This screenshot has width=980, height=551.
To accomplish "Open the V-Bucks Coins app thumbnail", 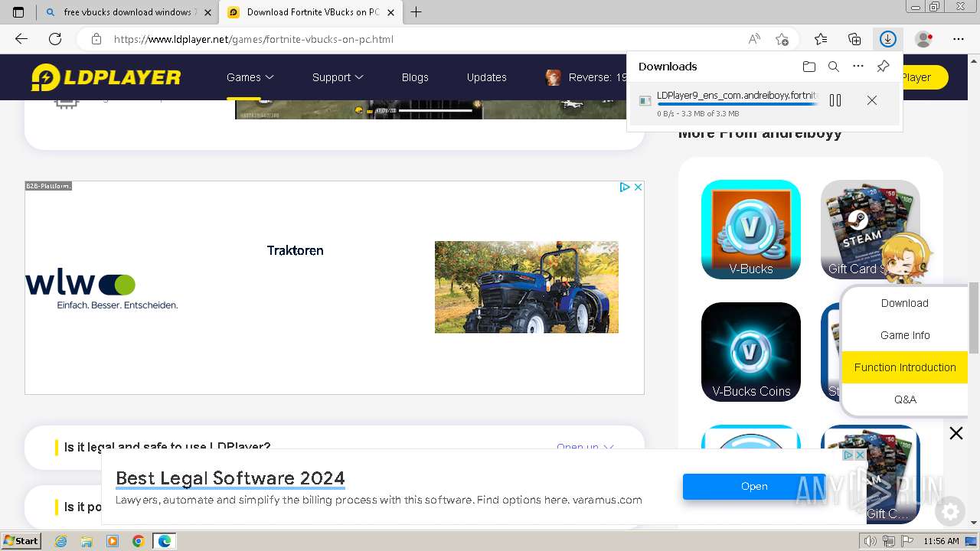I will (x=751, y=352).
